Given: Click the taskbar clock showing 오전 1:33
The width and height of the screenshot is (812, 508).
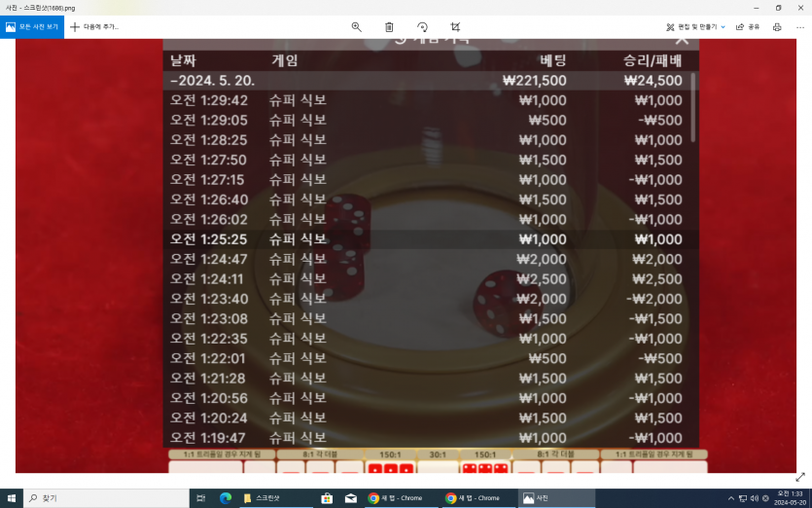Looking at the screenshot, I should 791,498.
